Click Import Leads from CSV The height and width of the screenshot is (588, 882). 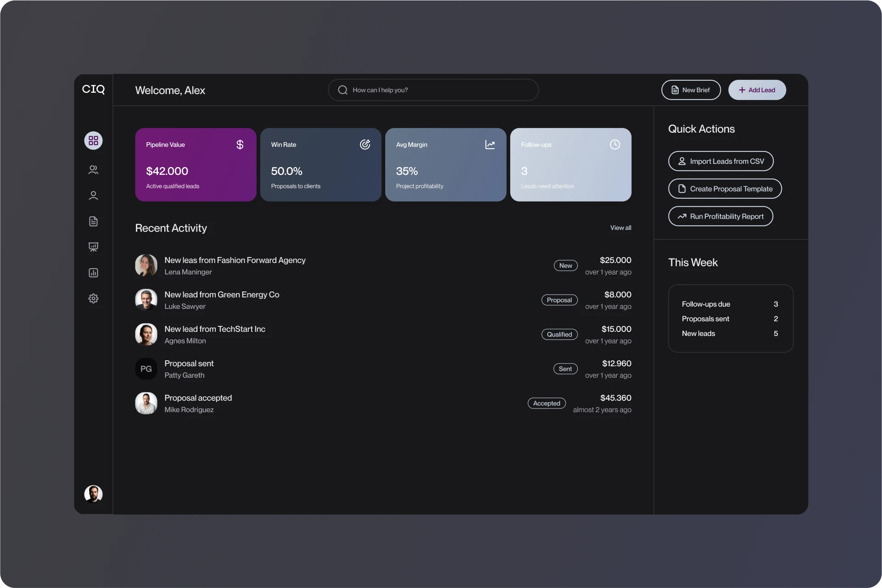(x=720, y=161)
